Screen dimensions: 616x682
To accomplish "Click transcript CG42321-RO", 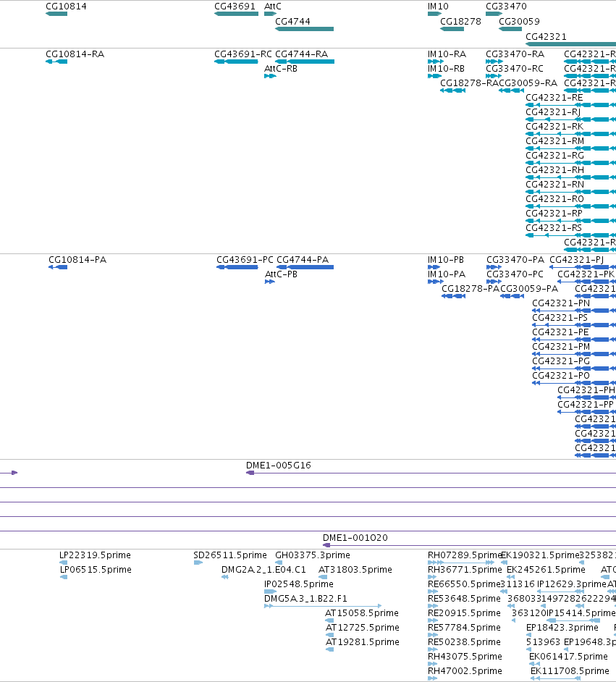I will [x=571, y=206].
